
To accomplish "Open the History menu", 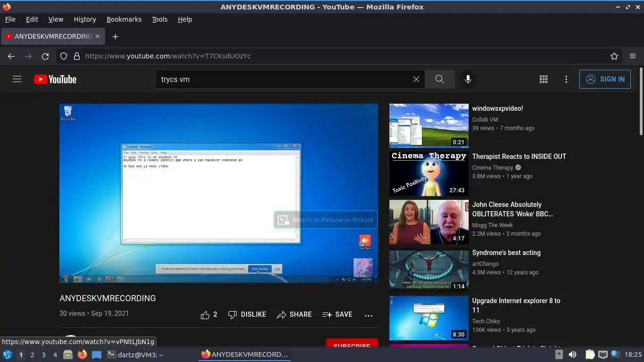I will tap(85, 19).
